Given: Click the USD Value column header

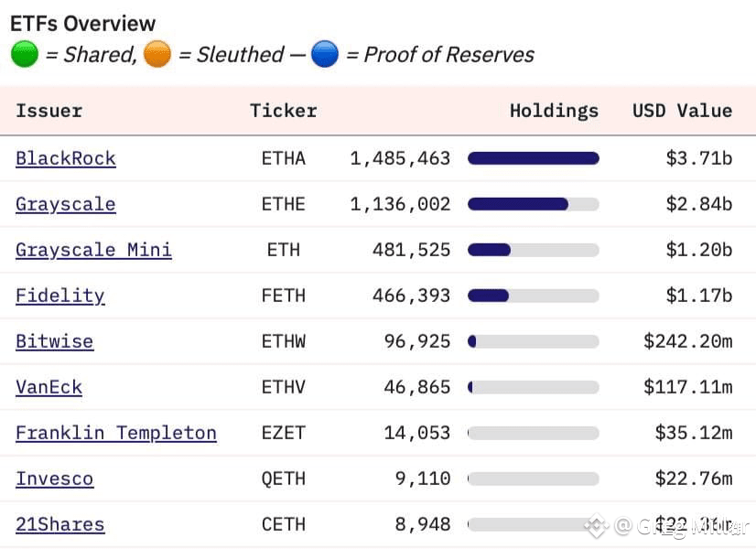Looking at the screenshot, I should (682, 111).
